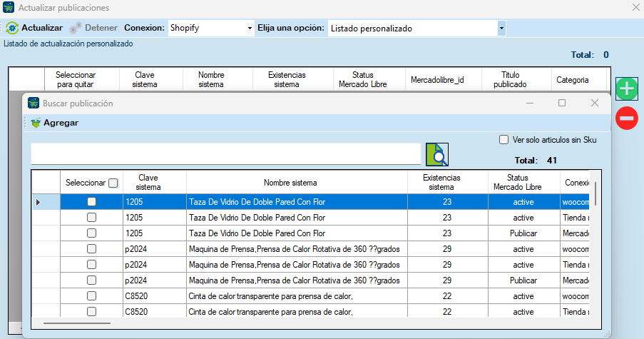
Task: Check the first p2024 row checkbox
Action: [x=91, y=249]
